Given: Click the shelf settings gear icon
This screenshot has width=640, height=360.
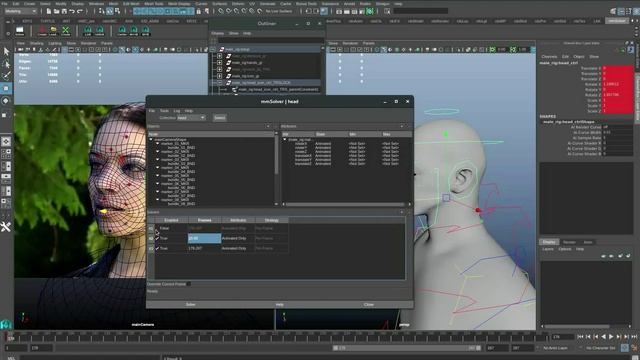Looking at the screenshot, I should coord(8,33).
